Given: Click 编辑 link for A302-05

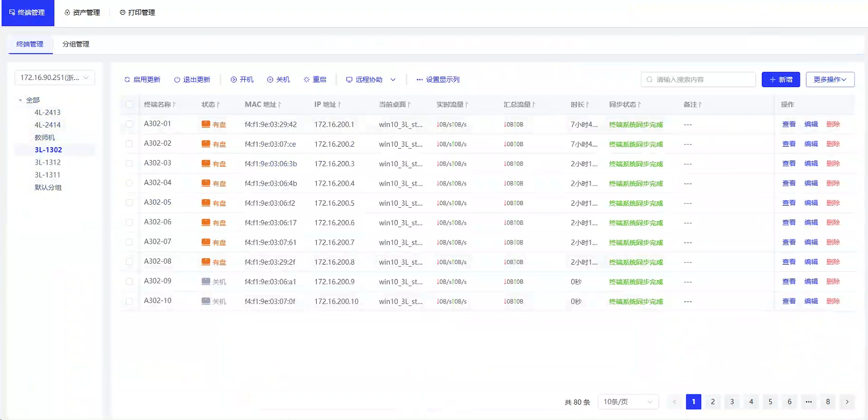Looking at the screenshot, I should click(x=811, y=203).
